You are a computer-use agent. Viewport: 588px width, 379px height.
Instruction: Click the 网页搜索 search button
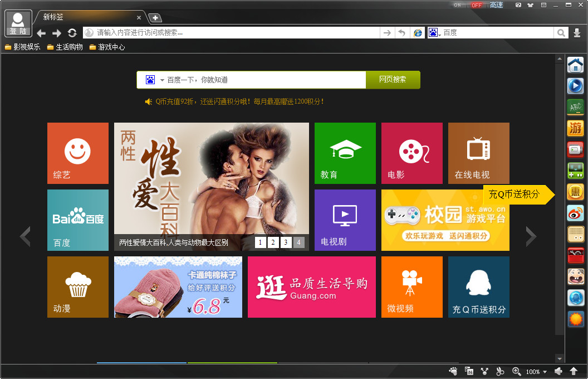pyautogui.click(x=393, y=80)
